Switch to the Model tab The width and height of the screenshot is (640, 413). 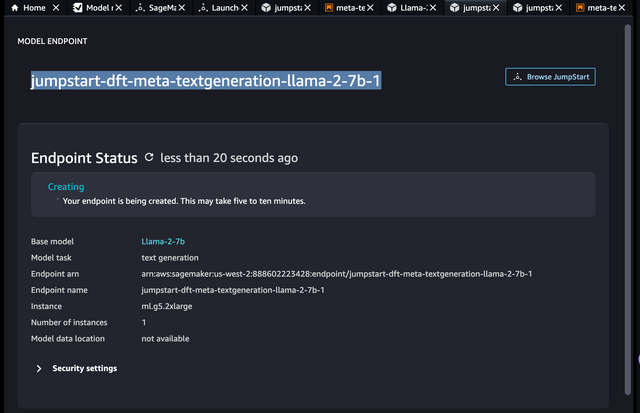click(x=97, y=8)
